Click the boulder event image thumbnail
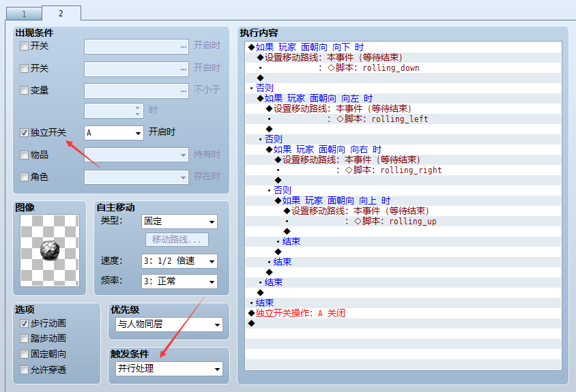Viewport: 576px width, 392px height. (50, 250)
